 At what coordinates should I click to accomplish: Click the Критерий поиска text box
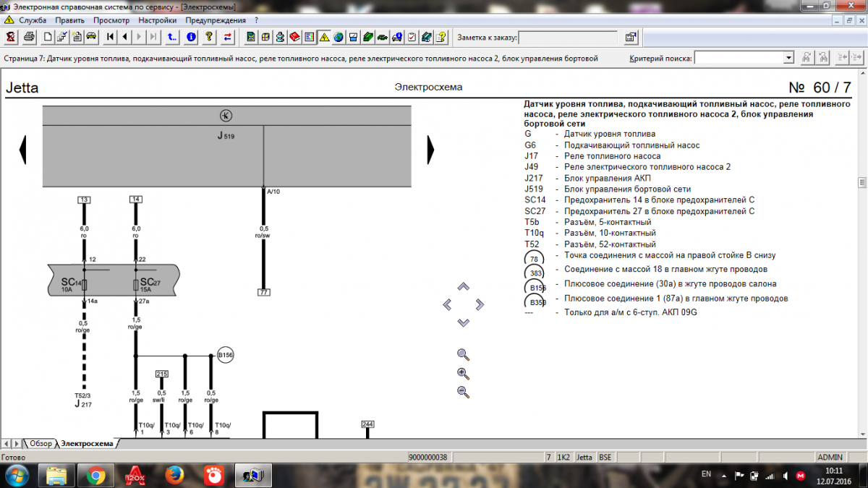coord(739,58)
